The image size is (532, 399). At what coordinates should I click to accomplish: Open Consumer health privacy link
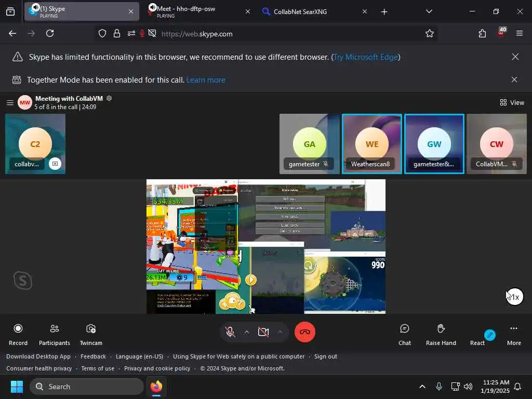39,368
